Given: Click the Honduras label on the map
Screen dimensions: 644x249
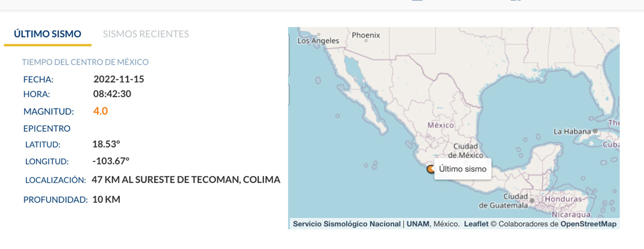Looking at the screenshot, I should click(x=563, y=199).
